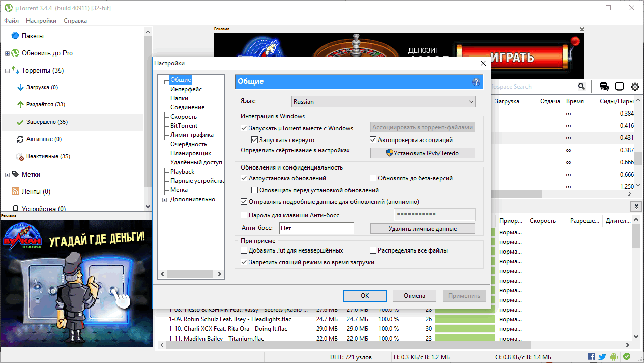Image resolution: width=644 pixels, height=363 pixels.
Task: Click the green network status icon in the status bar
Action: [627, 357]
